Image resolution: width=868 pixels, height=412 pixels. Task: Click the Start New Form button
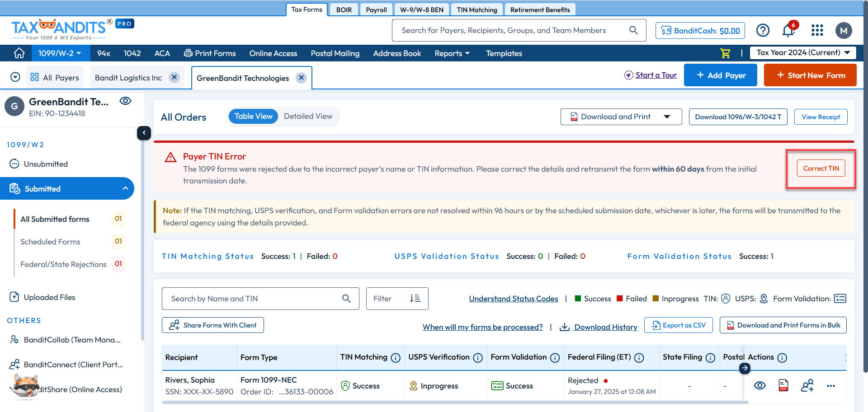coord(810,75)
